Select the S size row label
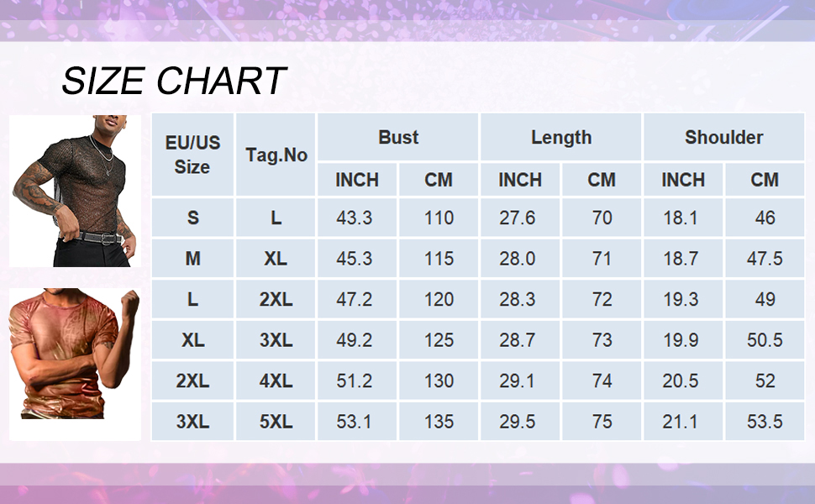815x504 pixels. [193, 218]
